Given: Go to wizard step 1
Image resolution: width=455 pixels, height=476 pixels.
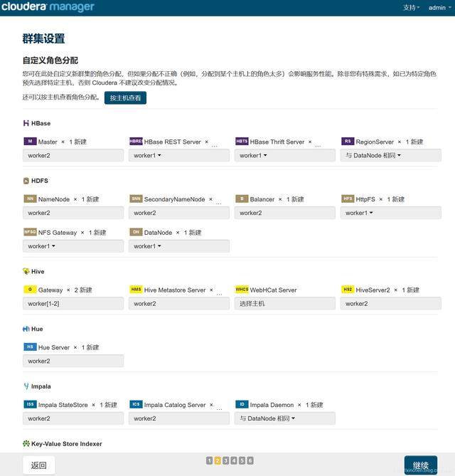Looking at the screenshot, I should pos(209,460).
